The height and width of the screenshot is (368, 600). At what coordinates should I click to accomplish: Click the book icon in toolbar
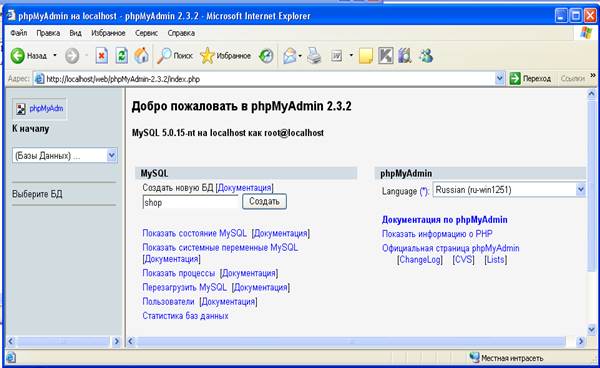click(404, 56)
